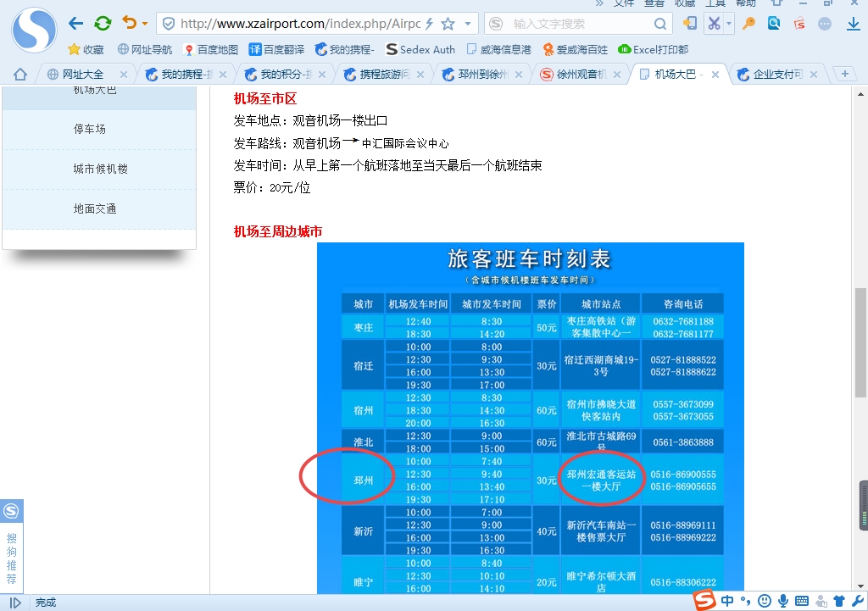Image resolution: width=868 pixels, height=611 pixels.
Task: Open the dropdown arrow beside the undo icon
Action: (145, 24)
